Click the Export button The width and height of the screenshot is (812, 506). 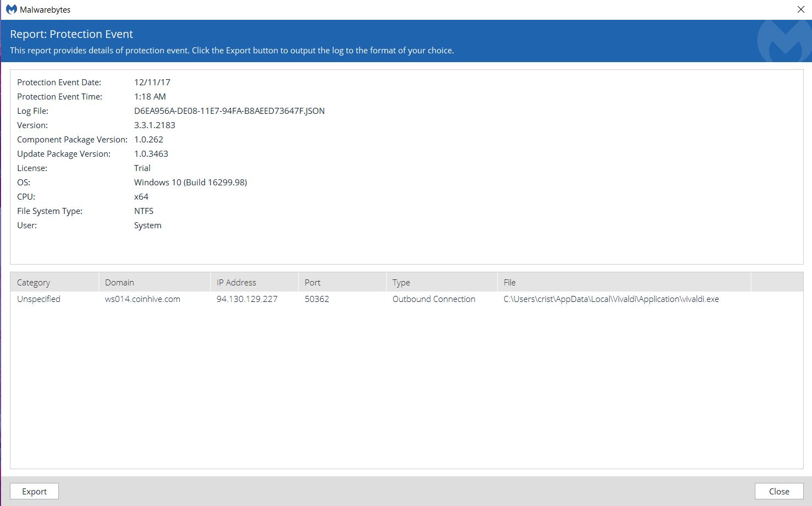click(34, 491)
